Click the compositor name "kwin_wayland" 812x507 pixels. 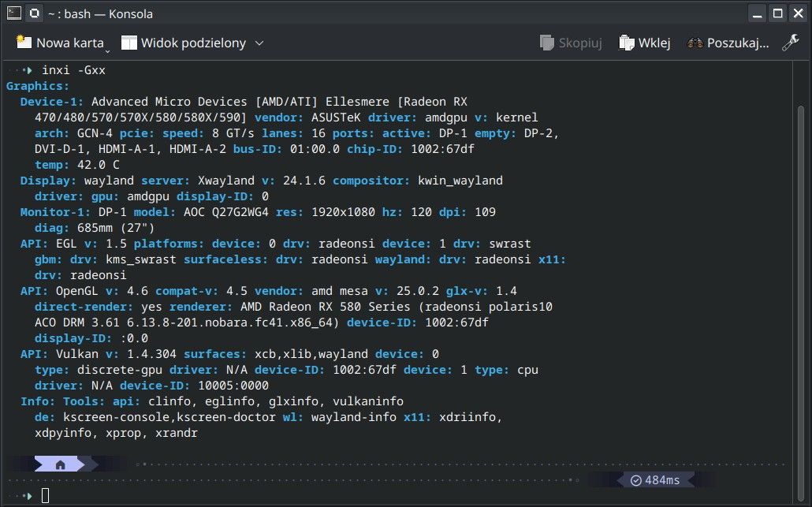(x=460, y=181)
